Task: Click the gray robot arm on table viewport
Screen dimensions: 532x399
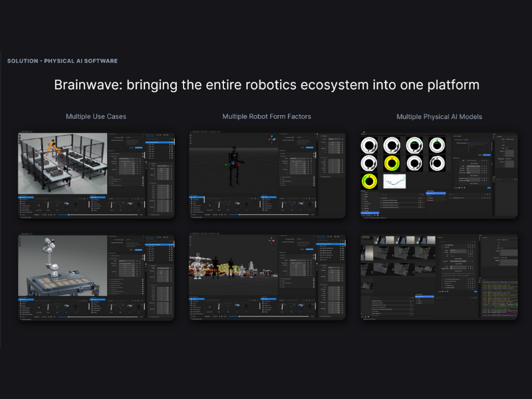Action: (x=63, y=265)
